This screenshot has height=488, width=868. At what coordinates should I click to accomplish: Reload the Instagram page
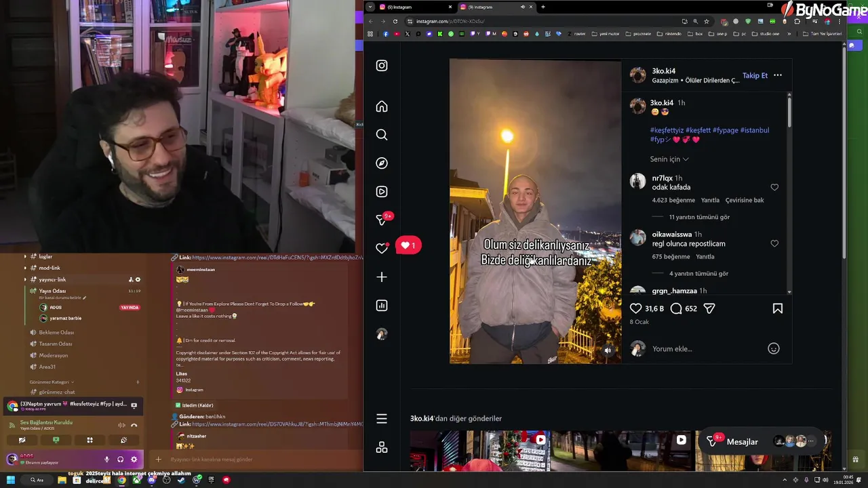395,21
